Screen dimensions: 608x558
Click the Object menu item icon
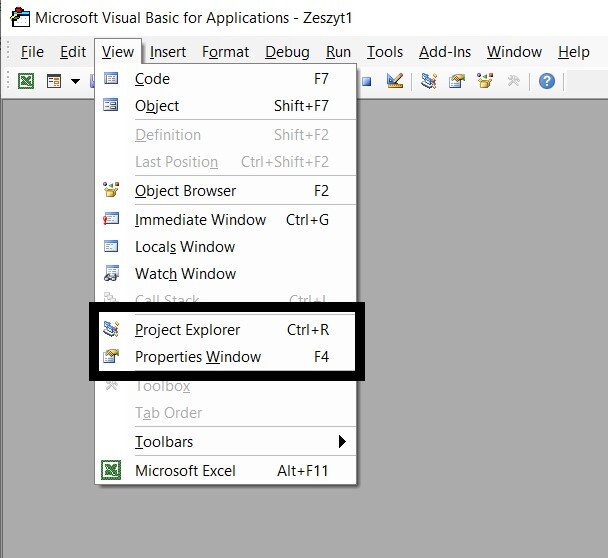(x=111, y=105)
